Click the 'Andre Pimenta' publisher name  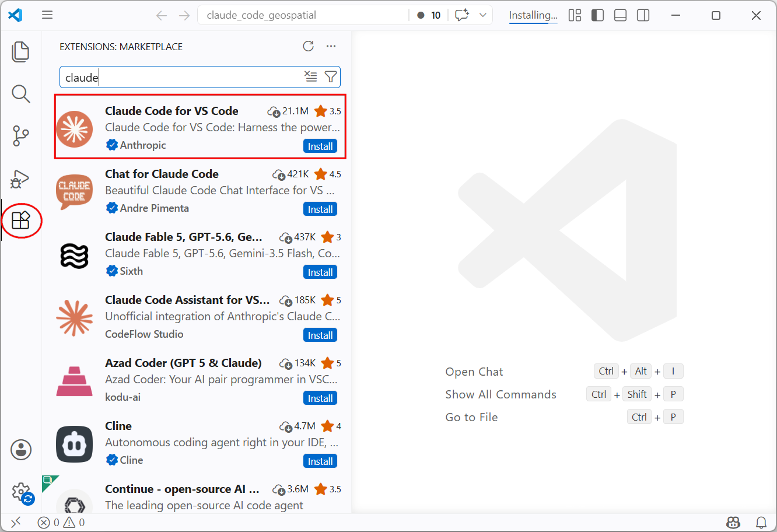[x=155, y=208]
